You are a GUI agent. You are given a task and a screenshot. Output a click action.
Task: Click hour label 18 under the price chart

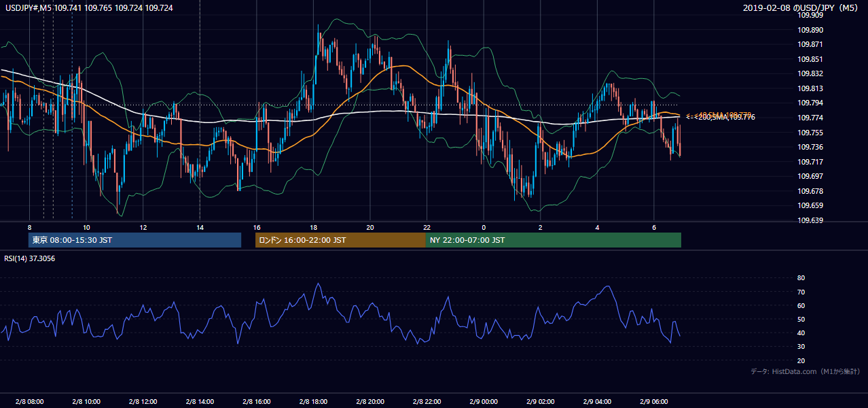tap(313, 227)
